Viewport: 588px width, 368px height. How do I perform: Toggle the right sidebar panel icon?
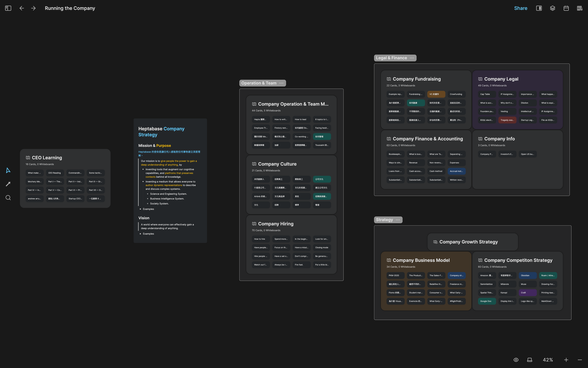click(x=539, y=8)
